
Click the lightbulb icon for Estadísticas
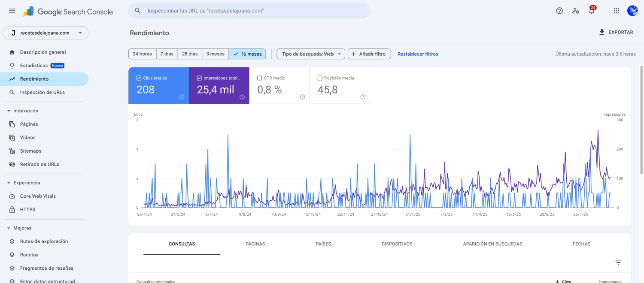click(x=12, y=66)
